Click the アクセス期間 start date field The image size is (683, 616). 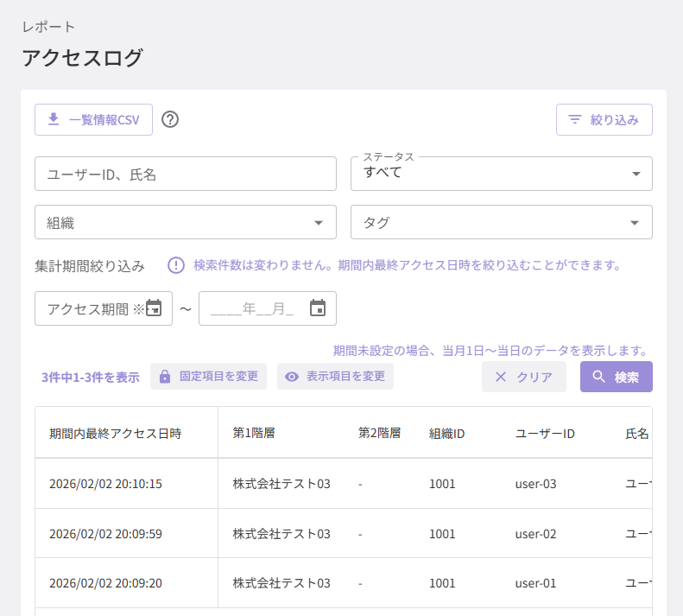pyautogui.click(x=104, y=308)
